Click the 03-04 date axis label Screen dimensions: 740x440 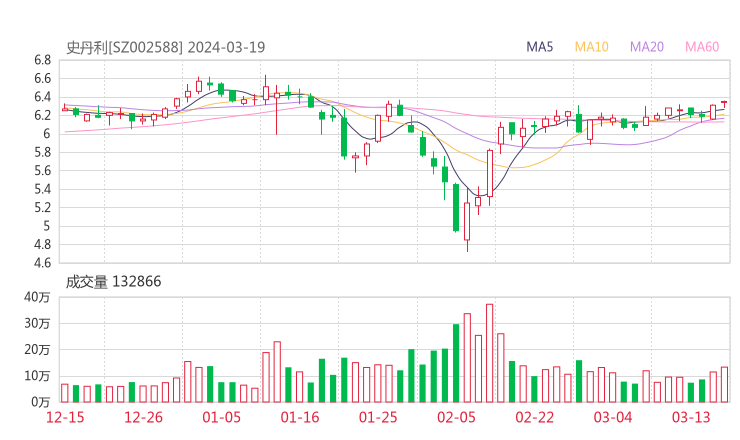pos(613,417)
